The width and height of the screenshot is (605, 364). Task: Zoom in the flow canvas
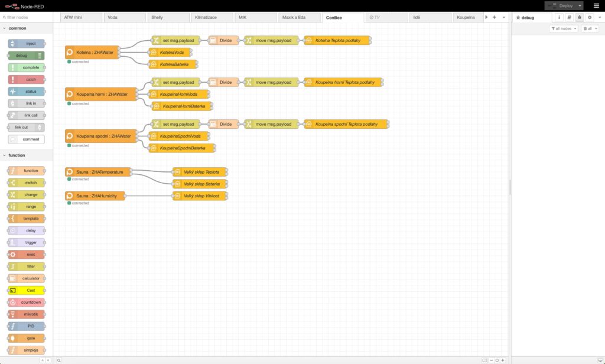tap(503, 360)
